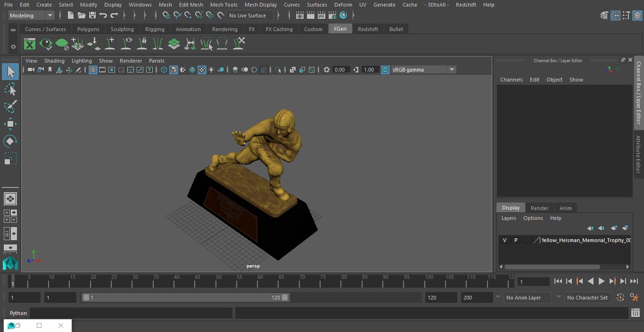
Task: Select the Move tool in the toolbox
Action: click(10, 124)
